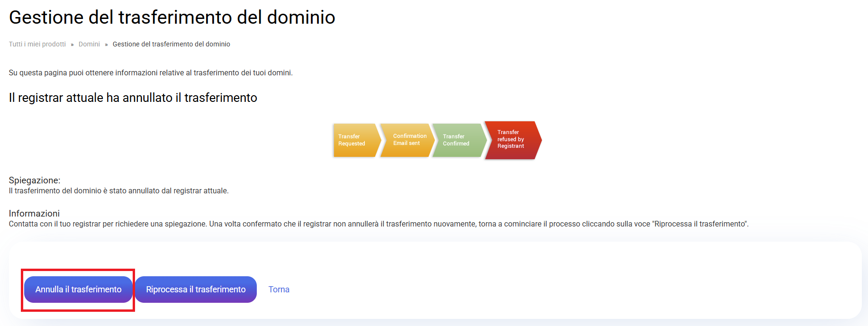The width and height of the screenshot is (868, 326).
Task: Click empty area of the white button panel
Action: click(569, 284)
